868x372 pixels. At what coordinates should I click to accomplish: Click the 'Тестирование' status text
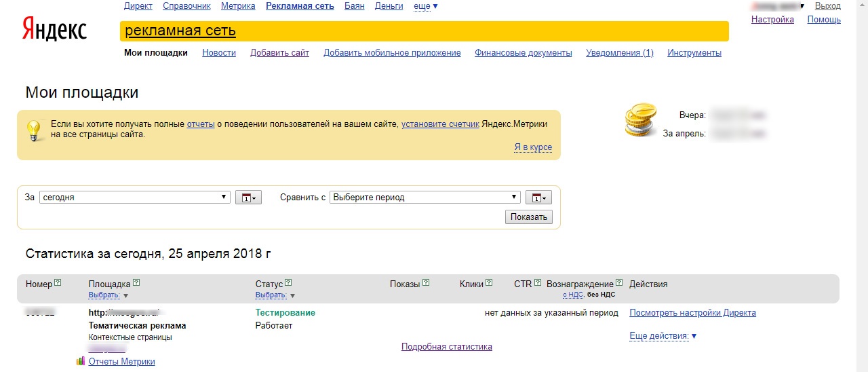coord(285,313)
